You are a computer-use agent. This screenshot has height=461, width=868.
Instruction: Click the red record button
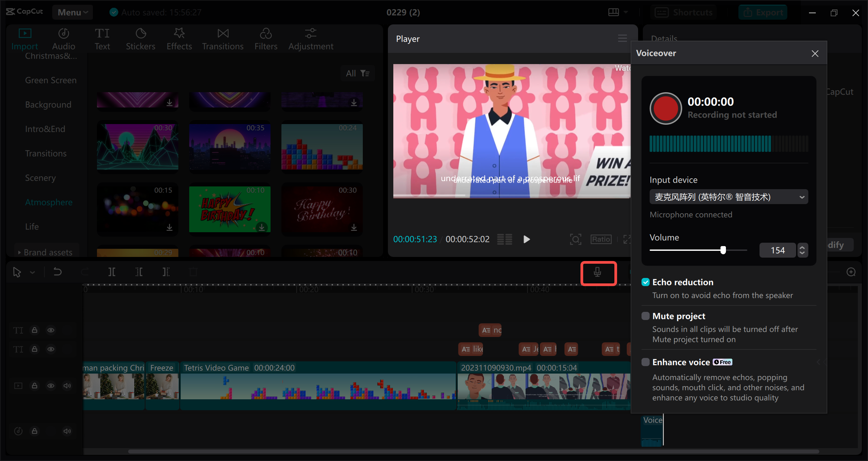click(x=666, y=108)
